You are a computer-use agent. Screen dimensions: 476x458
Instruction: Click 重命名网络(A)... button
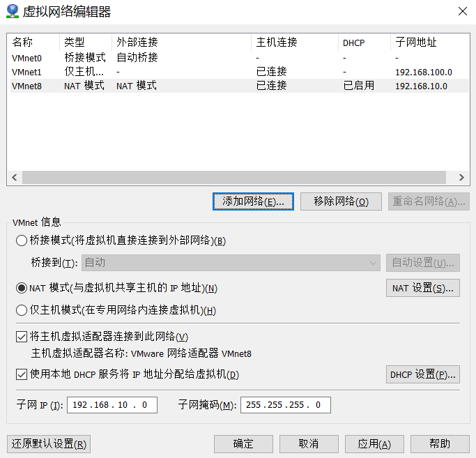click(429, 201)
